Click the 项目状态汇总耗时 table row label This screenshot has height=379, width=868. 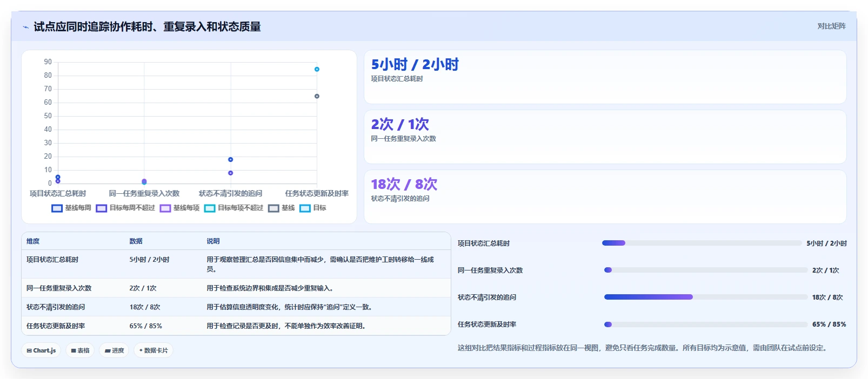[x=52, y=260]
